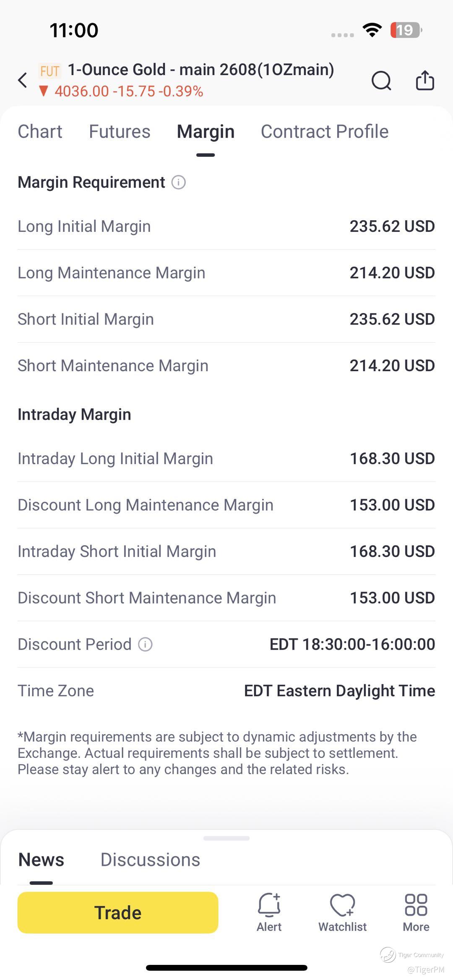Image resolution: width=453 pixels, height=980 pixels.
Task: Select the Margin tab
Action: click(206, 132)
